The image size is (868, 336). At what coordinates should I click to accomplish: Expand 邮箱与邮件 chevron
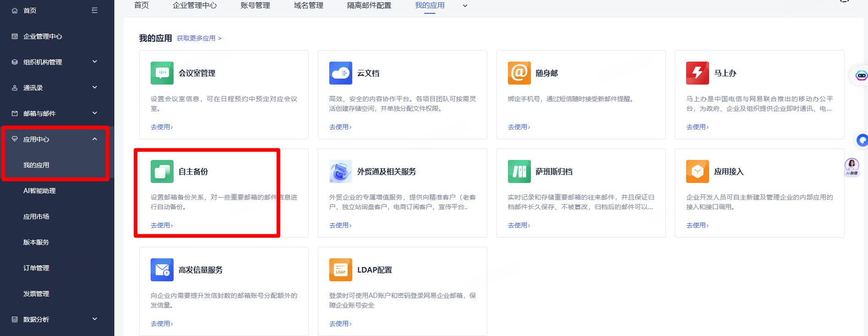(x=95, y=113)
